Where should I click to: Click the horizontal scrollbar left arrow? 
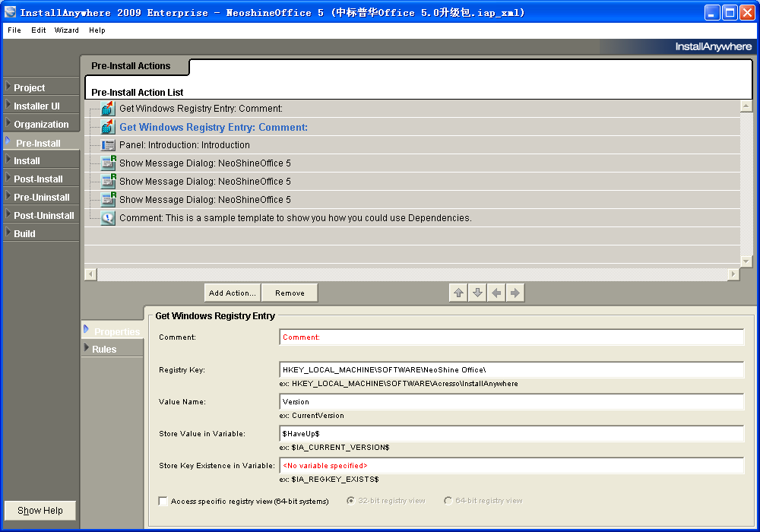coord(90,274)
